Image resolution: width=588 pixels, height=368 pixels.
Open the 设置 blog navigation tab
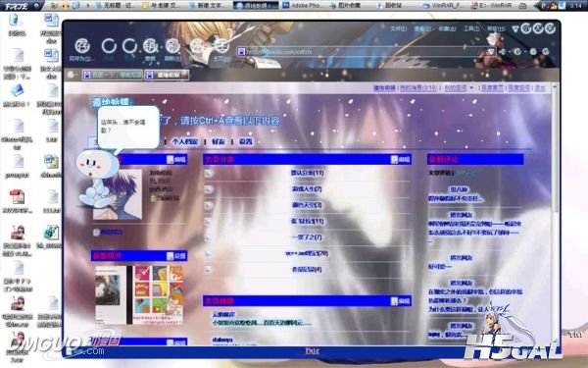[246, 141]
